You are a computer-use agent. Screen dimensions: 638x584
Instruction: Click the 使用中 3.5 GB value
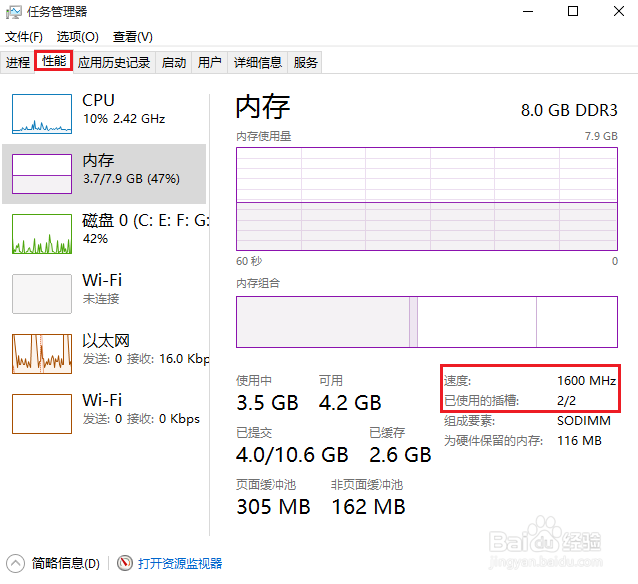click(267, 403)
